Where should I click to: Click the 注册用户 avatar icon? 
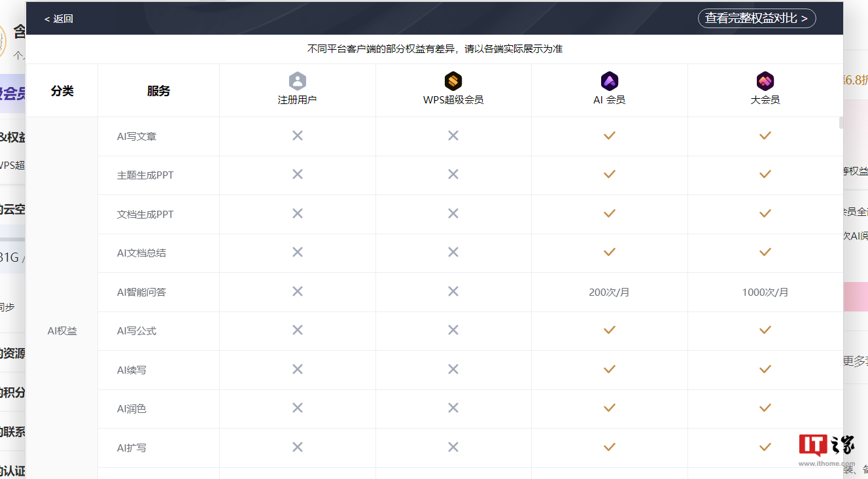pos(297,80)
